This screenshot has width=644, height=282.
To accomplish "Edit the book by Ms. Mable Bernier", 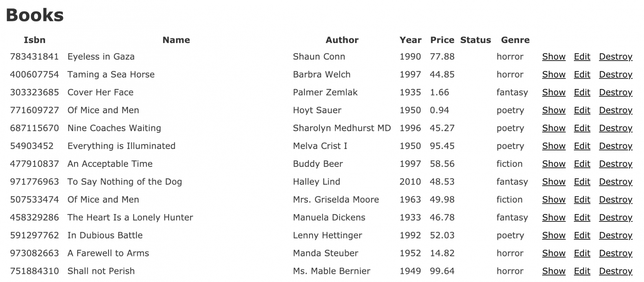I will coord(582,271).
